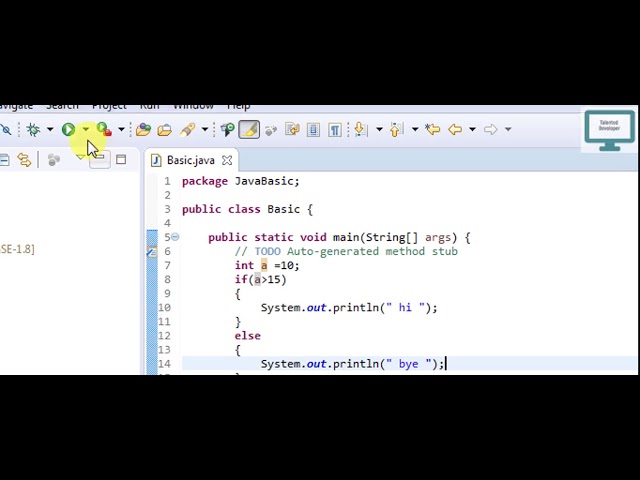The height and width of the screenshot is (480, 640).
Task: Click line number 14 in the ruler
Action: click(x=164, y=364)
